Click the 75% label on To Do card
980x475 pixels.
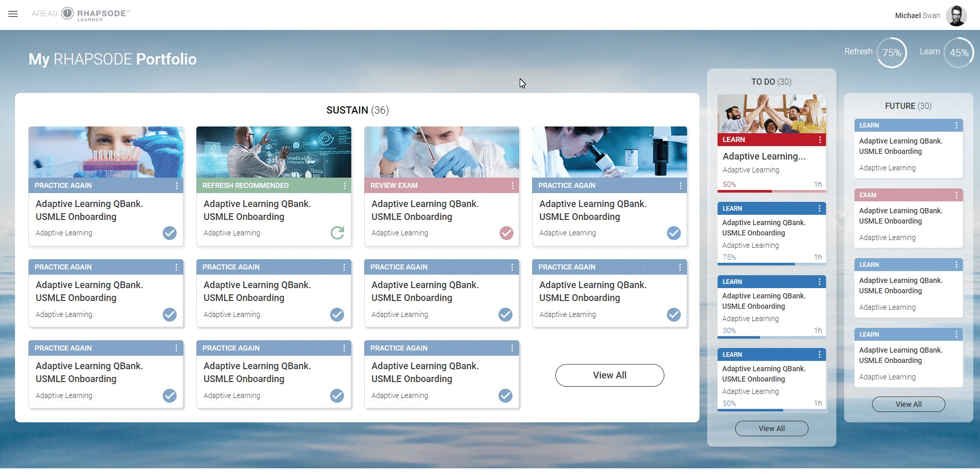tap(729, 257)
